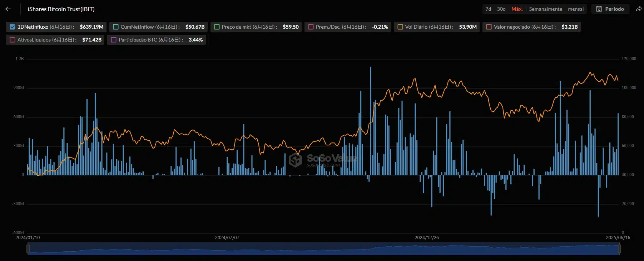Uncheck the 1DNetInfluxo checkbox
This screenshot has height=261, width=644.
[13, 27]
